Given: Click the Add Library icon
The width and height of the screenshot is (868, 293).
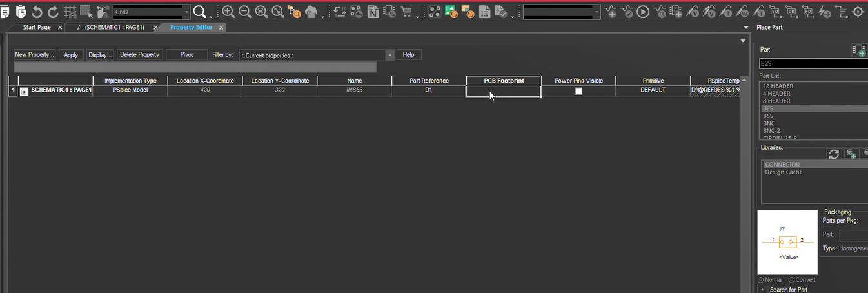Looking at the screenshot, I should (851, 154).
